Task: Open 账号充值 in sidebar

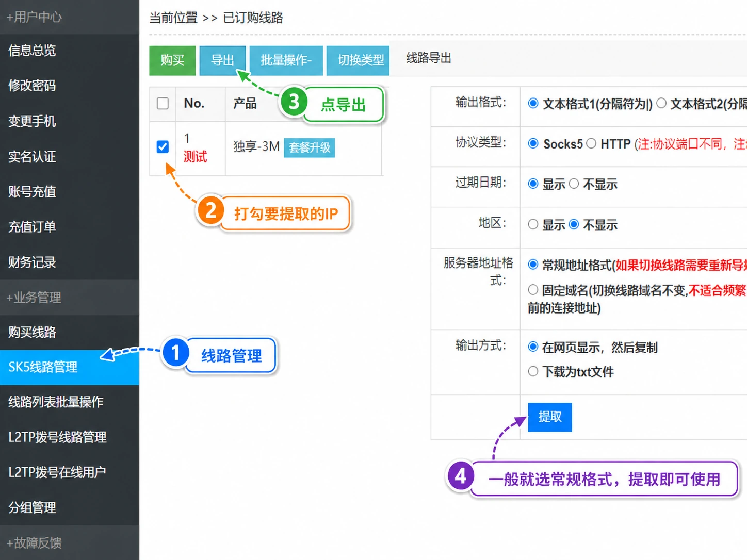Action: (x=69, y=191)
